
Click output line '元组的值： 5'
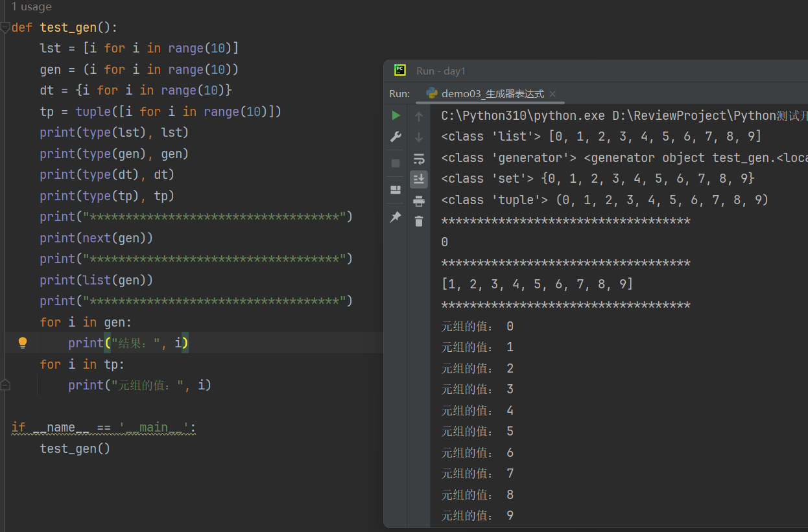coord(478,432)
